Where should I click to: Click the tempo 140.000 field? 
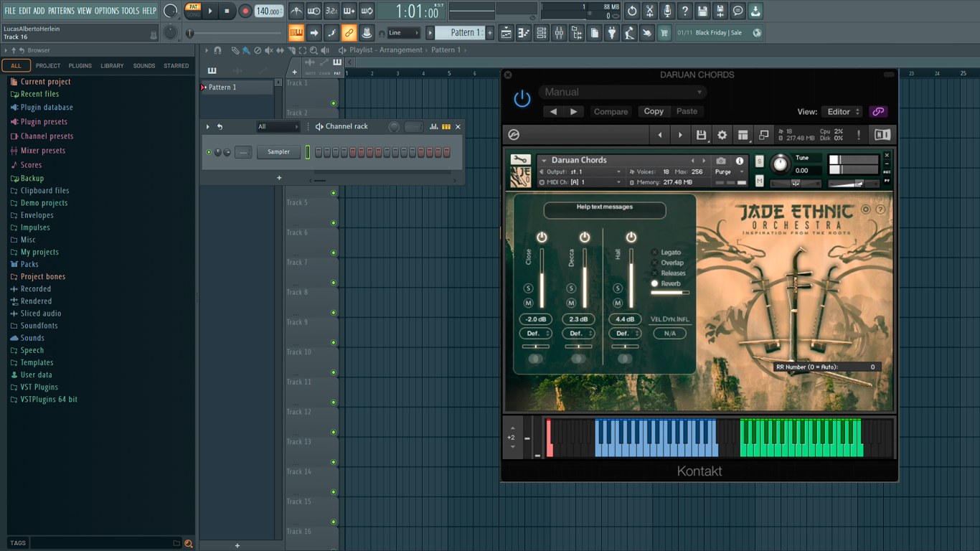pyautogui.click(x=269, y=11)
